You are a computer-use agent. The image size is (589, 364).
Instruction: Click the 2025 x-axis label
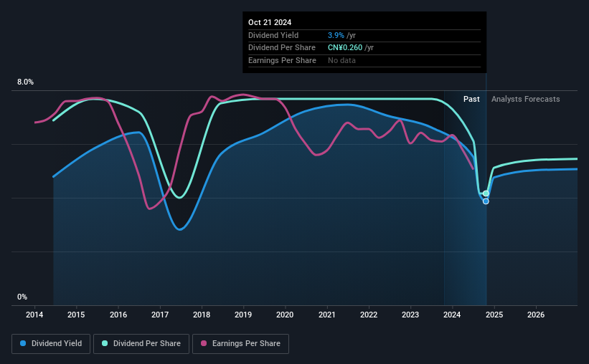(x=494, y=315)
